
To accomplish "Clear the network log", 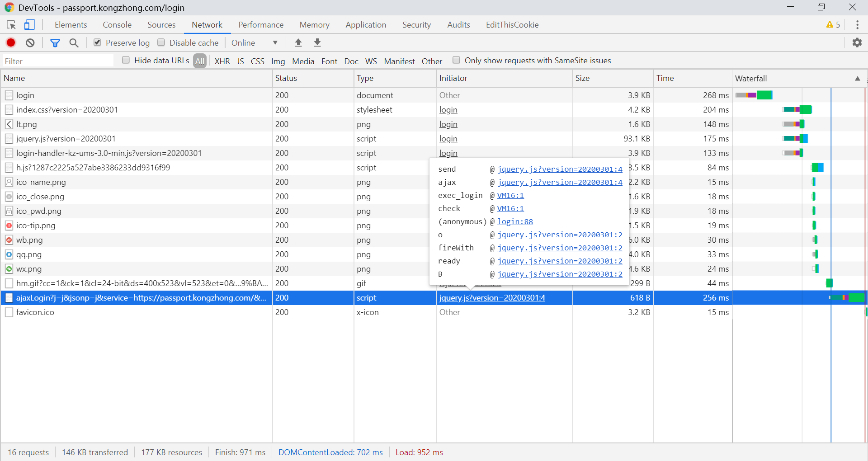I will tap(30, 42).
